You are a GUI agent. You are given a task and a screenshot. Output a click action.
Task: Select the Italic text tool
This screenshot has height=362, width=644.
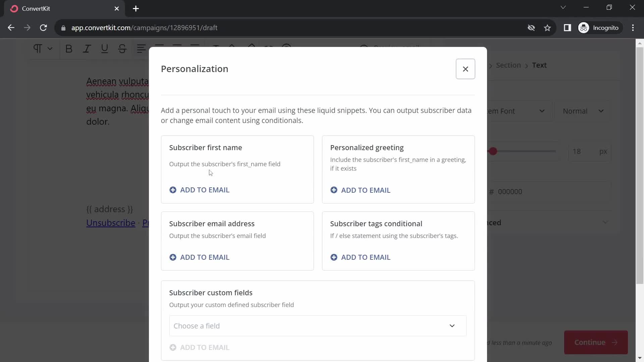click(x=87, y=48)
